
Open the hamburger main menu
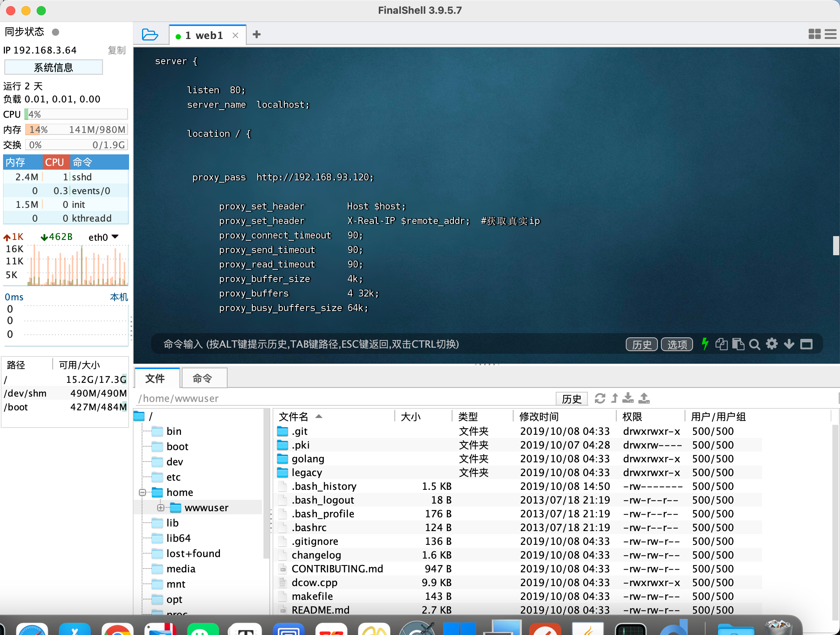point(830,34)
